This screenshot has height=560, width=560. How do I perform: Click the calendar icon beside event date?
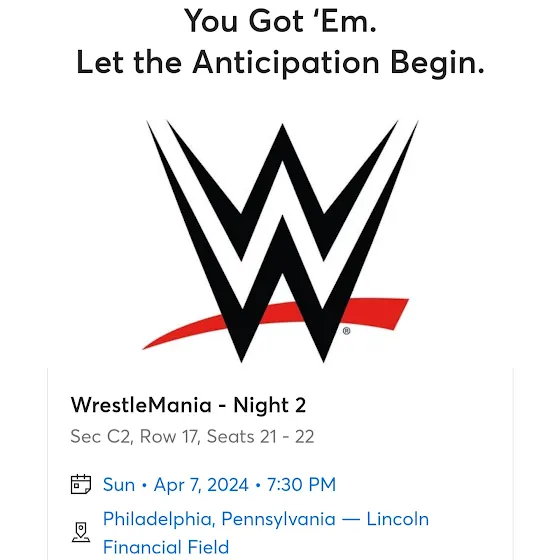point(81,484)
